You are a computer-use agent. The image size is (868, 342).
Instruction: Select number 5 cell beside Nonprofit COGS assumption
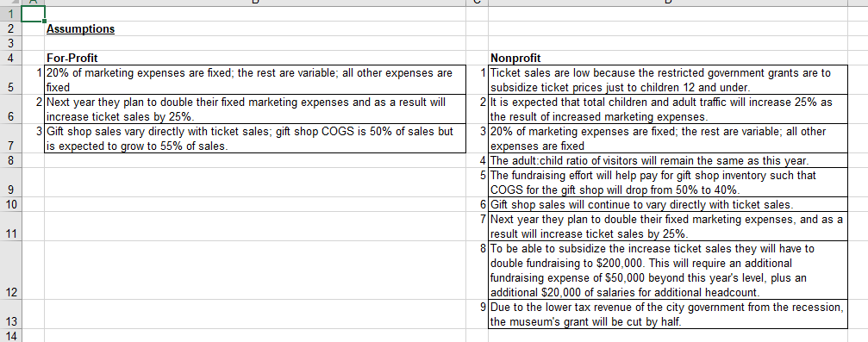(x=478, y=182)
